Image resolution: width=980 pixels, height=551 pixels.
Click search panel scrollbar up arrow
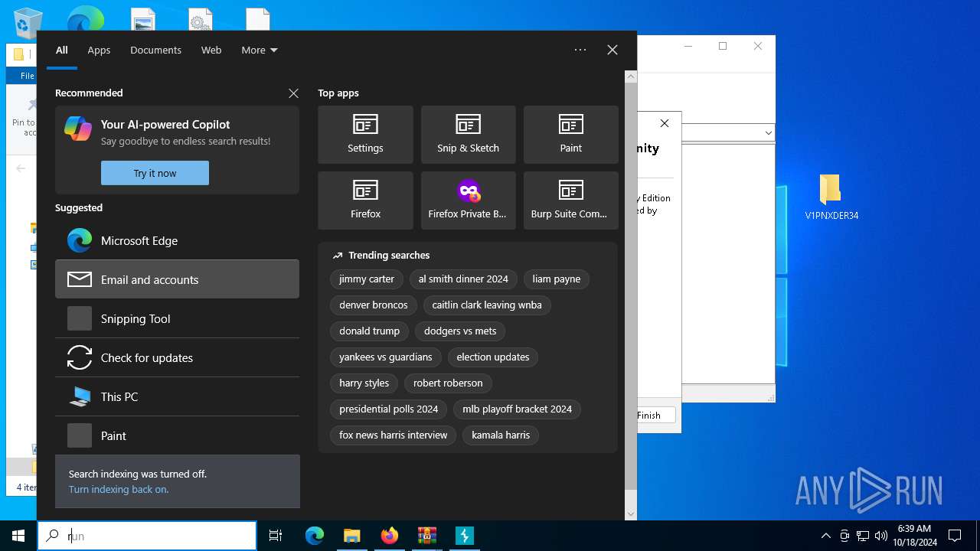[631, 77]
